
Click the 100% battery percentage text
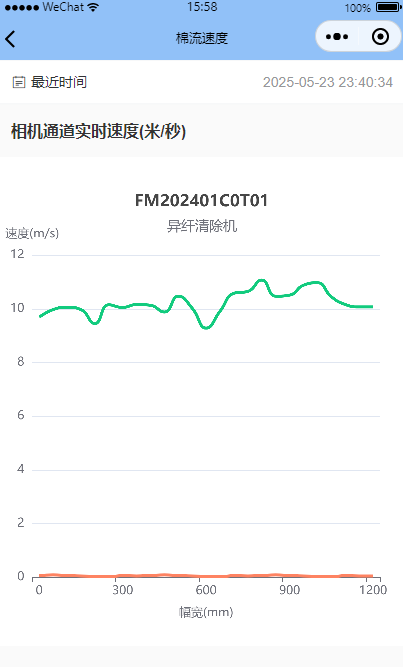pyautogui.click(x=357, y=8)
